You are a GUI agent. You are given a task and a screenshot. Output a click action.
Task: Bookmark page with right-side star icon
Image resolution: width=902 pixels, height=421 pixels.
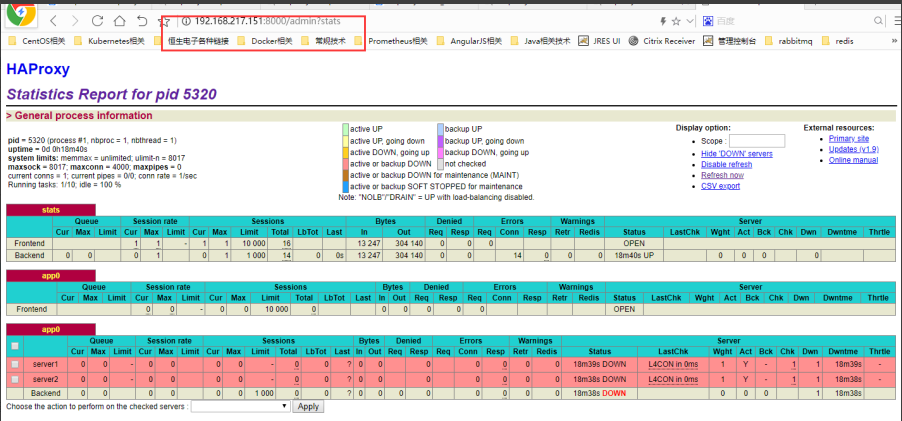click(676, 21)
